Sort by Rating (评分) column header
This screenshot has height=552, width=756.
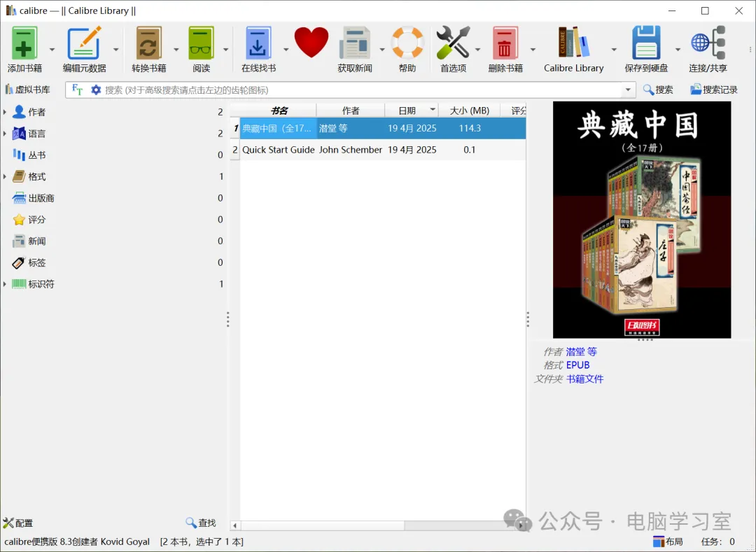pyautogui.click(x=514, y=111)
